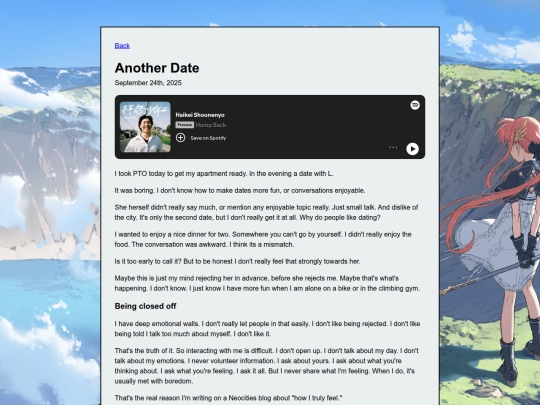This screenshot has width=540, height=405.
Task: Click paragraph starting "I have deep emotional walls"
Action: (267, 329)
